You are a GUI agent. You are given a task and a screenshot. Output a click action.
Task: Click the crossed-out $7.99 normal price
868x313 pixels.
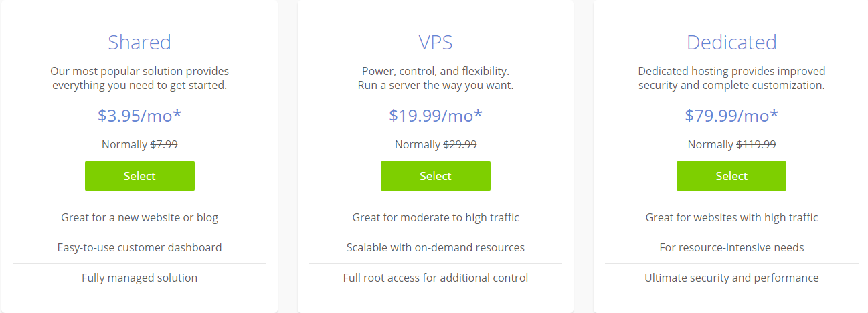point(164,144)
